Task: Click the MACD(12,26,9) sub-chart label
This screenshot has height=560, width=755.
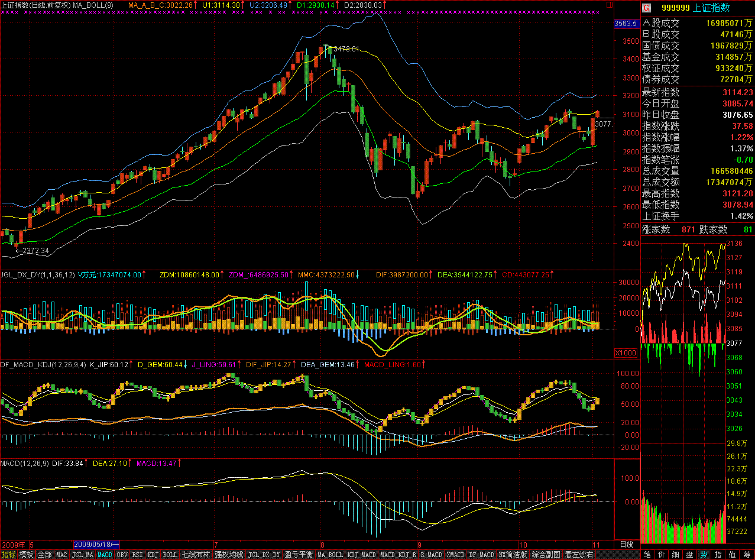Action: (25, 463)
